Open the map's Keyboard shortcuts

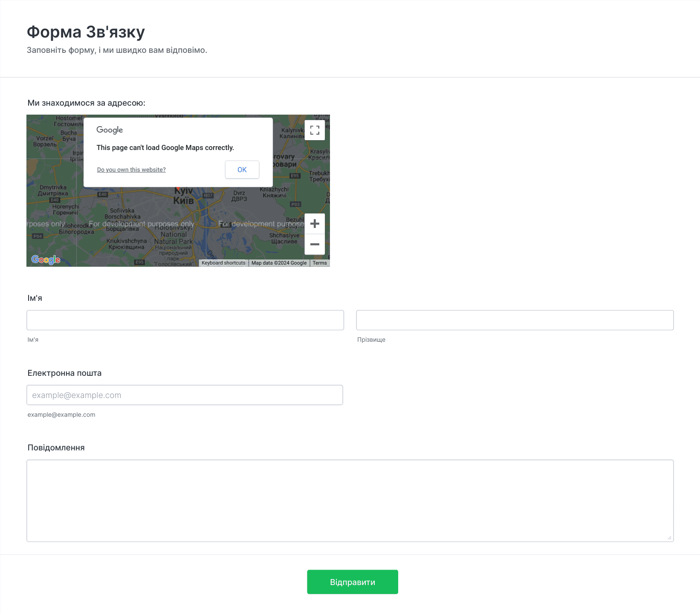[223, 263]
